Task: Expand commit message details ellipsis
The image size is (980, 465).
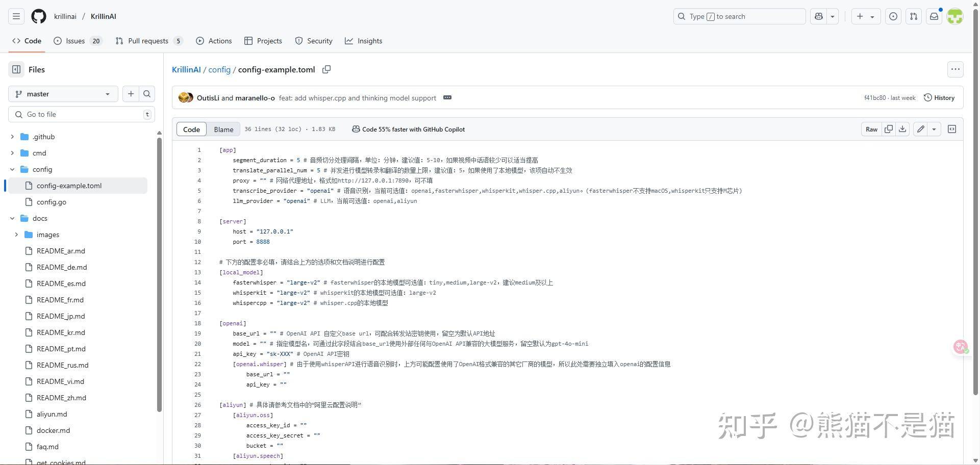Action: [x=447, y=97]
